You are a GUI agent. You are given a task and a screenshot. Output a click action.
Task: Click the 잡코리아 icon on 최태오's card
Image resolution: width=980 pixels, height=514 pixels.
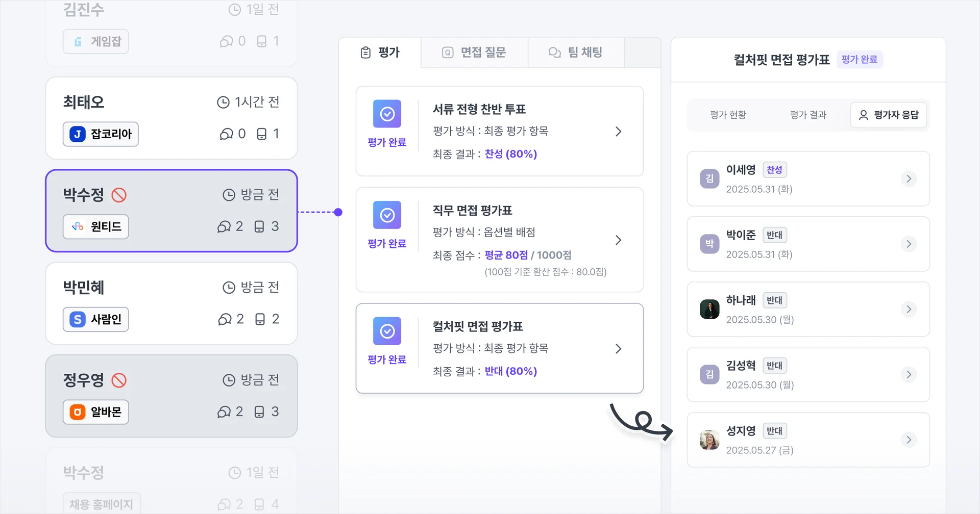77,134
